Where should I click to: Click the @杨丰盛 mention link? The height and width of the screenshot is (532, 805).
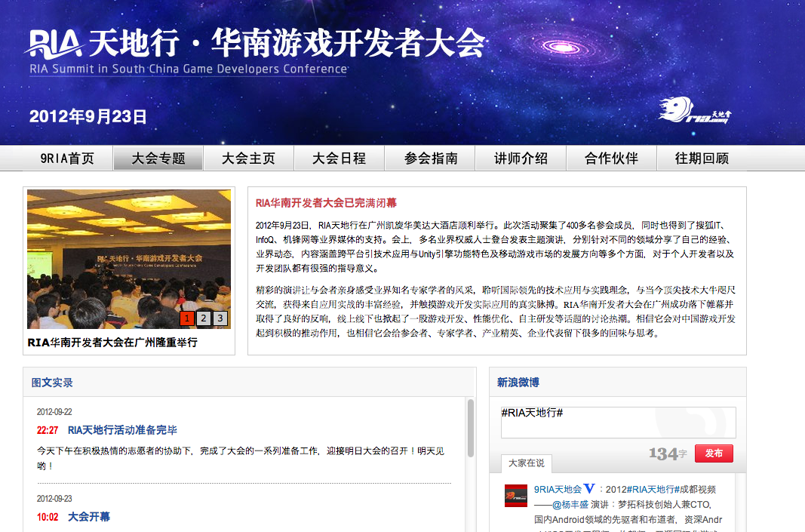(x=570, y=505)
